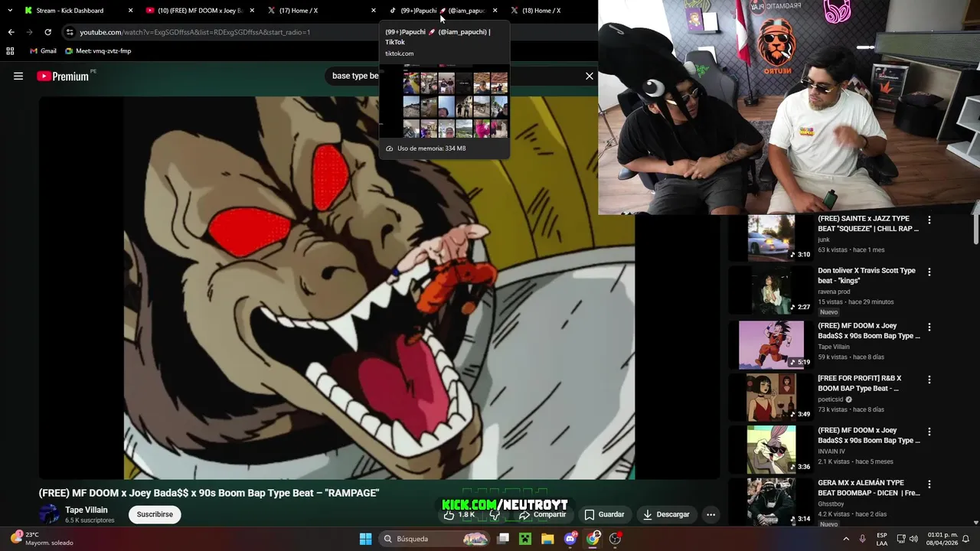Go back with the browser back arrow
The width and height of the screenshot is (980, 551).
pyautogui.click(x=11, y=32)
